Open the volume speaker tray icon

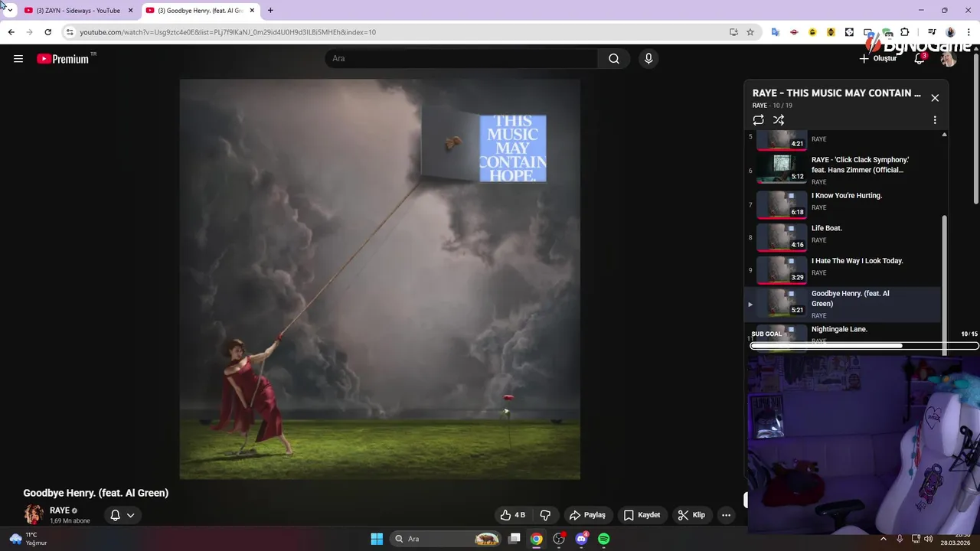[x=929, y=539]
